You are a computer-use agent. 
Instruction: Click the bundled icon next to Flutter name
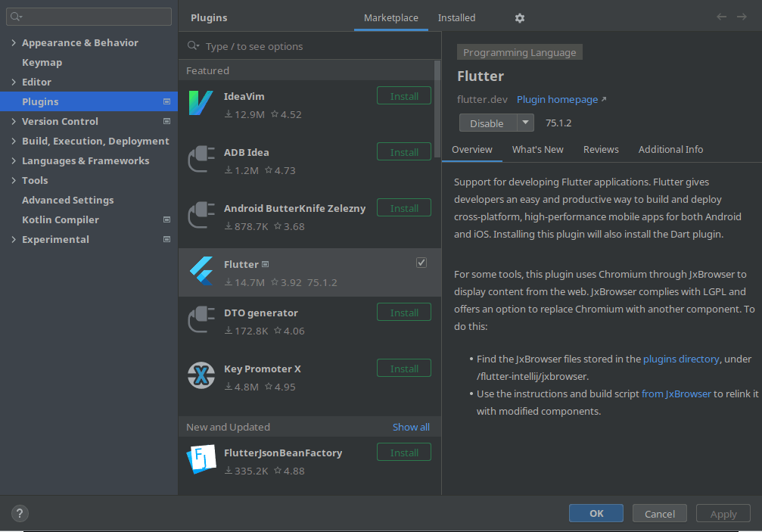click(266, 264)
